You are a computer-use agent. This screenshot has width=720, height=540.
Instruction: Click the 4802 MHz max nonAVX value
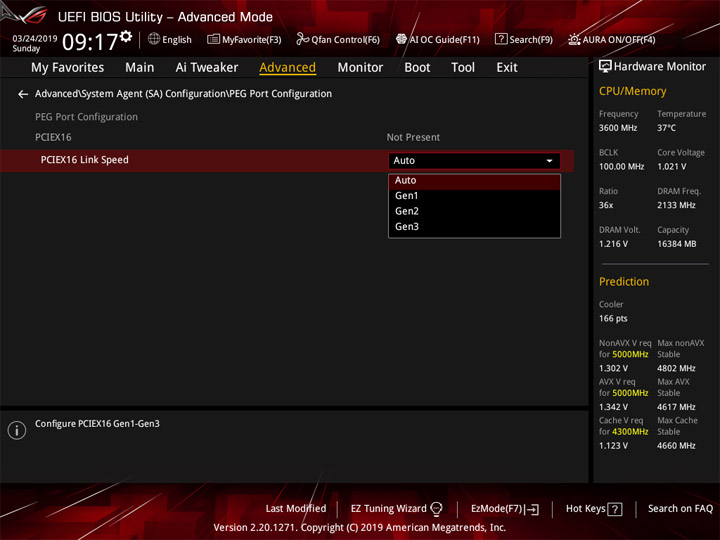(676, 368)
